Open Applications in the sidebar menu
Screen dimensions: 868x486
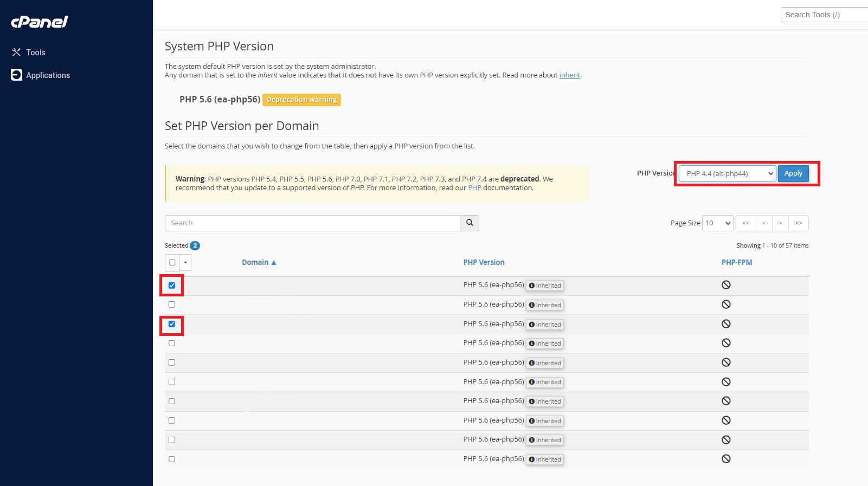pyautogui.click(x=48, y=75)
